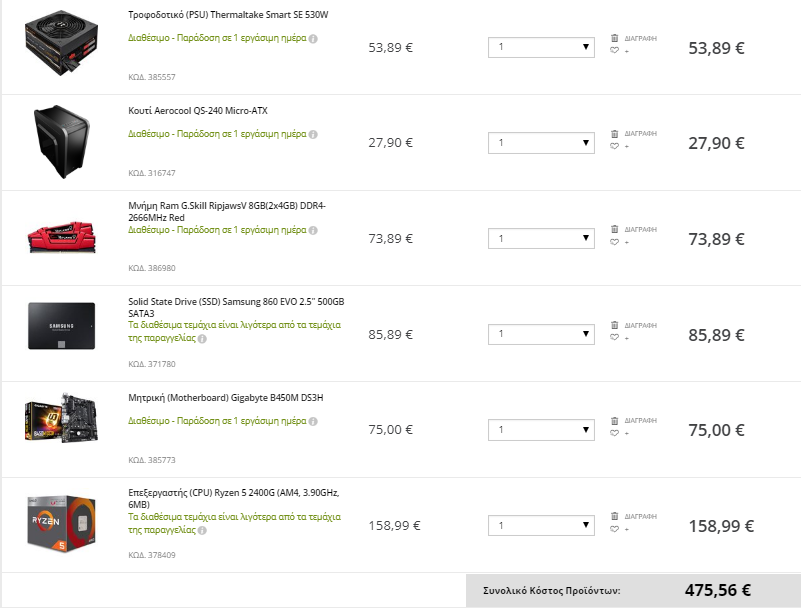
Task: Add the Aerocool QS-240 case to wishlist
Action: point(615,146)
